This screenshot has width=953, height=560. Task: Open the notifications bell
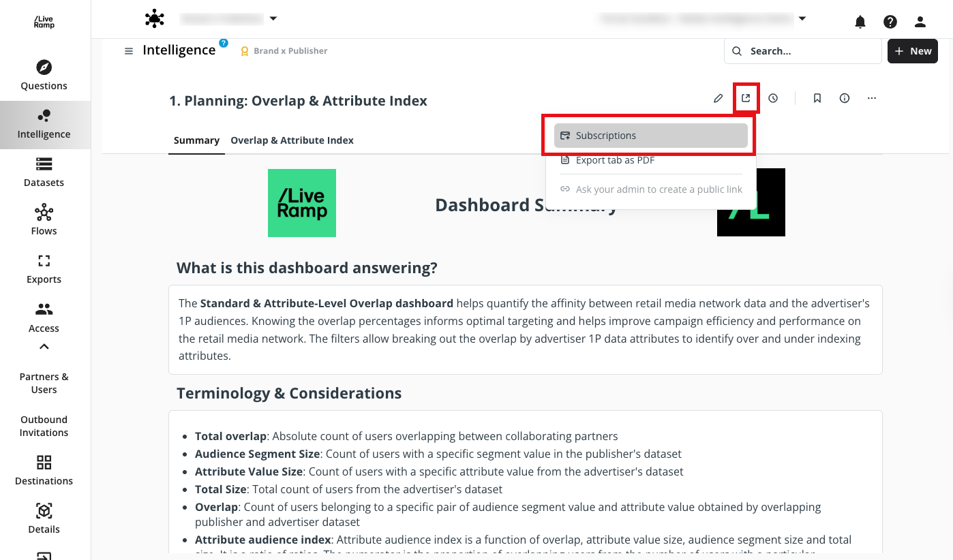(x=860, y=21)
